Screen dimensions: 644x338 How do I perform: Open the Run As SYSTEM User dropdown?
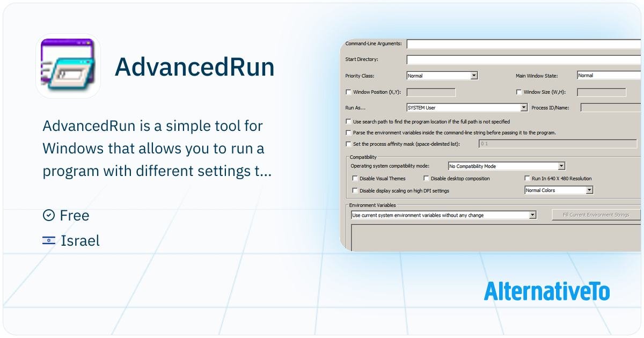coord(467,108)
